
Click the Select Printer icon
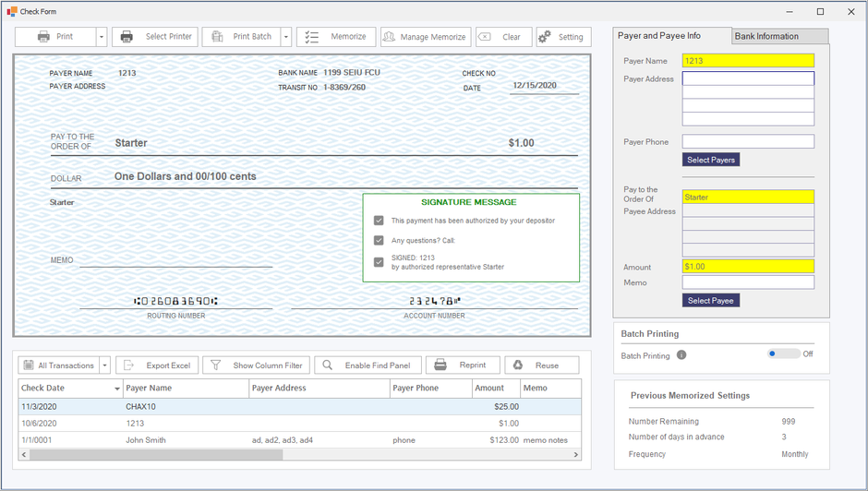coord(127,37)
